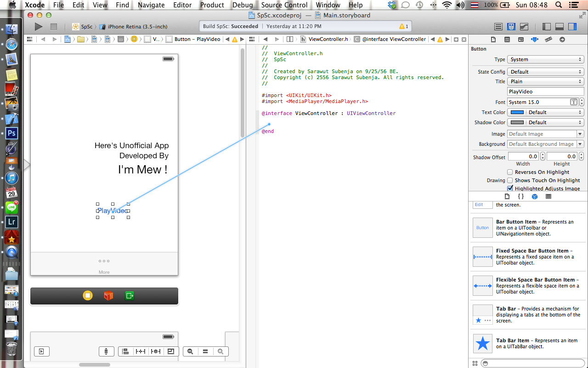This screenshot has height=368, width=588.
Task: Click ViewController.h in the jump bar
Action: [324, 40]
